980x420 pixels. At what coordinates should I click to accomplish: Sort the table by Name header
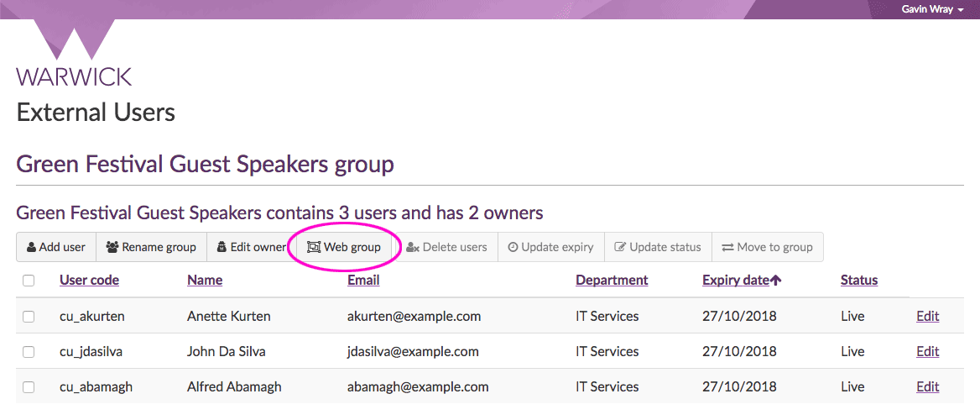(205, 281)
